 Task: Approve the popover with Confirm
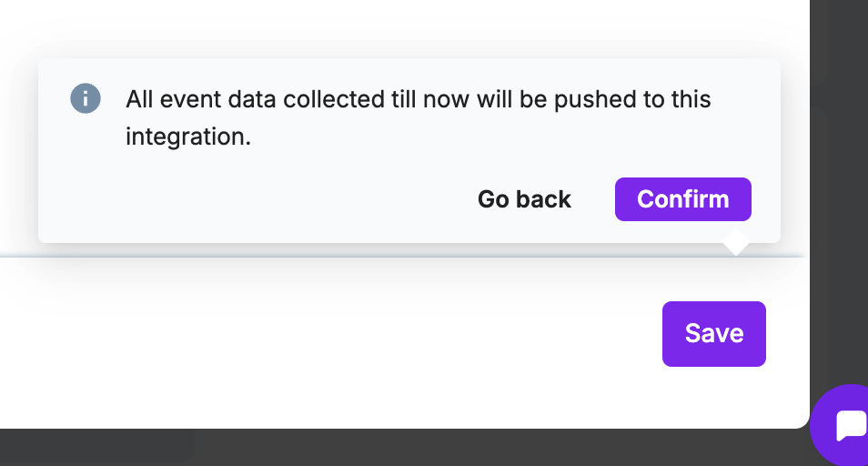coord(682,199)
